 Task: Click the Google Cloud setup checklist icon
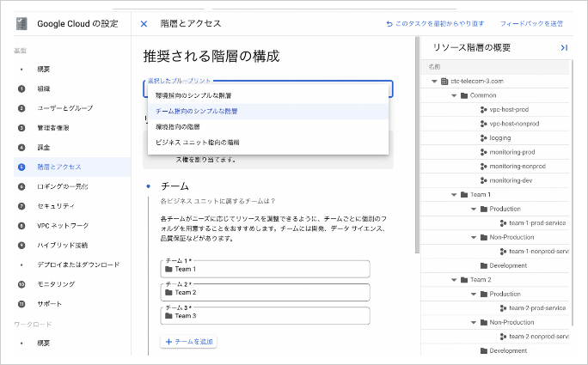point(21,23)
